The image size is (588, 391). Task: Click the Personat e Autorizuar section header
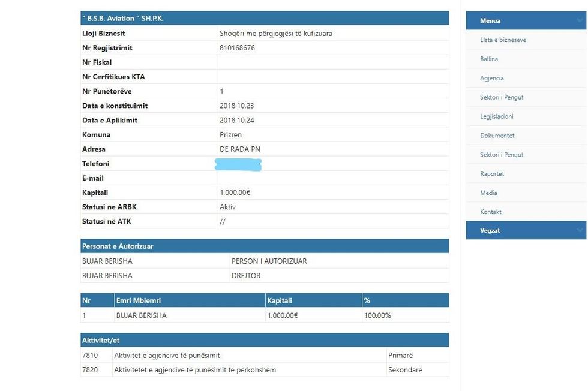pos(117,246)
